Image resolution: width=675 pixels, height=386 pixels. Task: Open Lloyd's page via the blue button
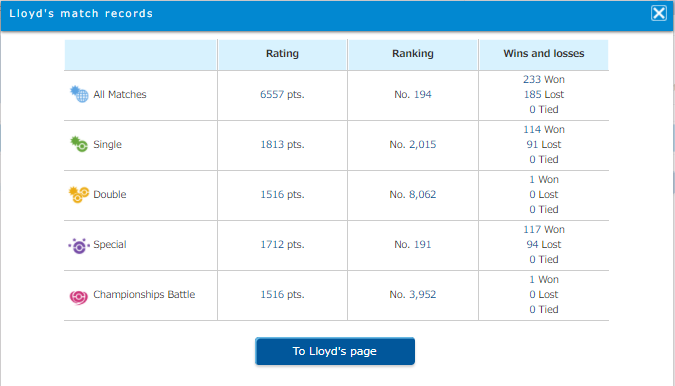click(x=335, y=351)
